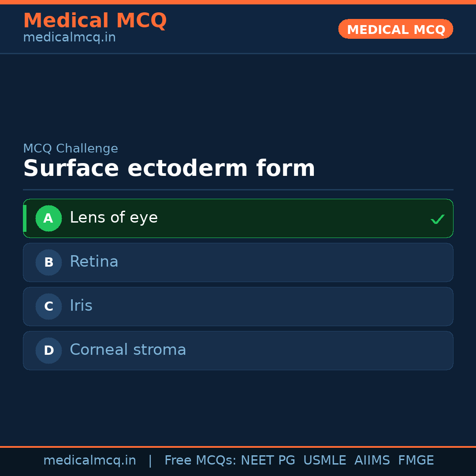Click the orange MEDICAL MCQ badge
This screenshot has height=476, width=476.
tap(395, 29)
